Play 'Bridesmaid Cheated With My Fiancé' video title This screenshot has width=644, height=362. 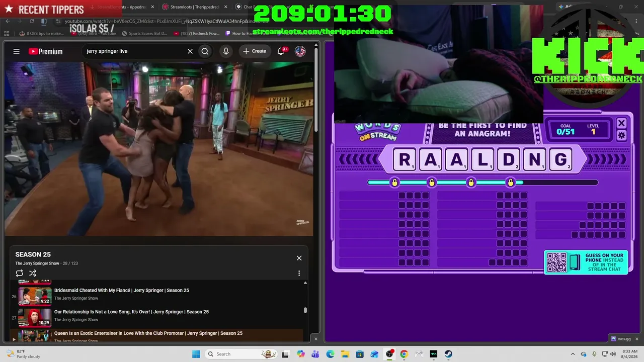point(122,290)
